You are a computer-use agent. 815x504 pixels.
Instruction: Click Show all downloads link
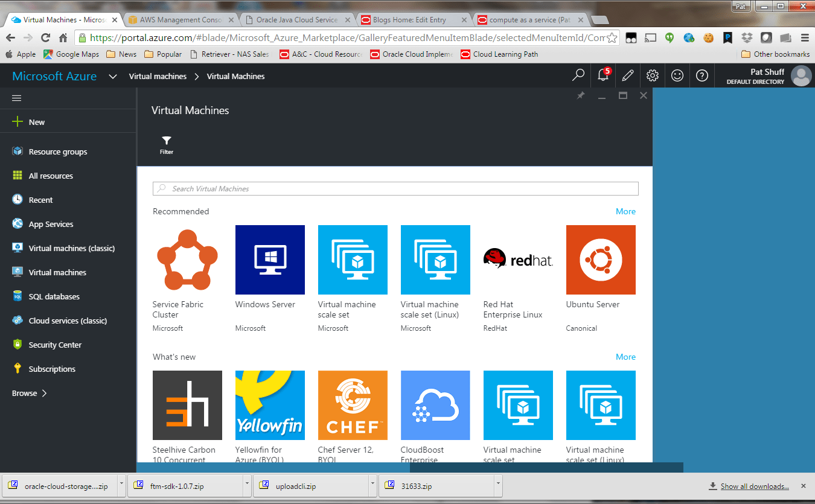(x=755, y=486)
